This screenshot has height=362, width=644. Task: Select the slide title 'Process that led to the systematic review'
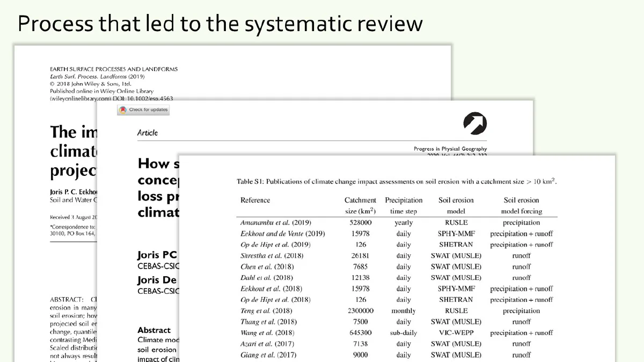point(220,24)
